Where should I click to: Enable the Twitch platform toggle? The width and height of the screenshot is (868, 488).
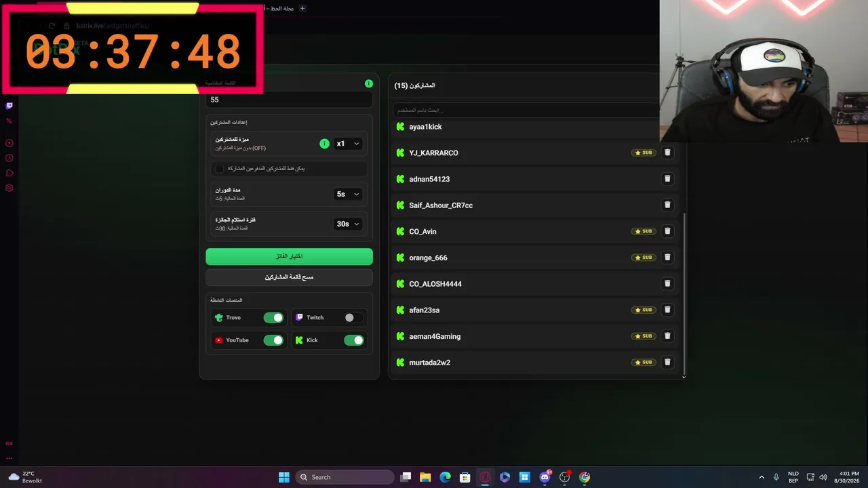tap(353, 317)
